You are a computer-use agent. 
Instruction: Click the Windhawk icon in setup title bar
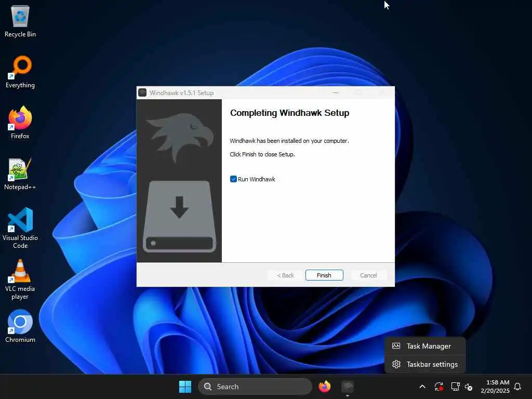(142, 92)
